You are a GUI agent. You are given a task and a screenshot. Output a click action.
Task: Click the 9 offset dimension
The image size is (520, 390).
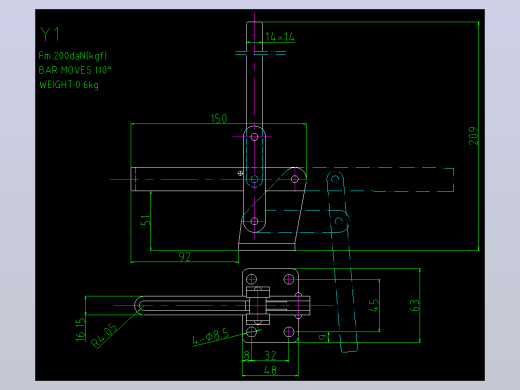[323, 337]
